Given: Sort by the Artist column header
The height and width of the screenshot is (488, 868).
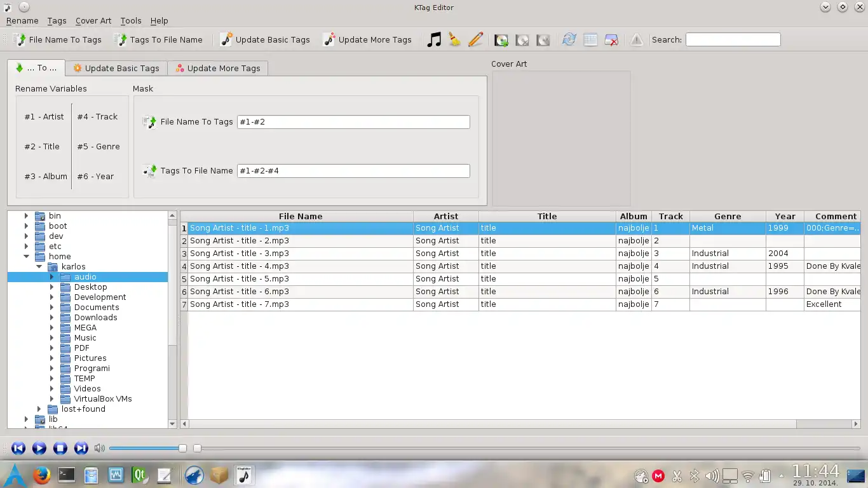Looking at the screenshot, I should pyautogui.click(x=446, y=216).
